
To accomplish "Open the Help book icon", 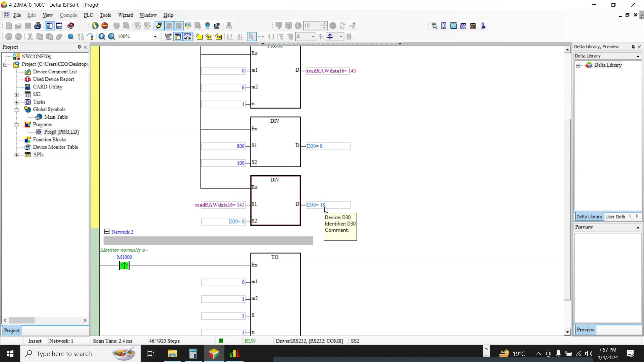I will click(x=71, y=26).
